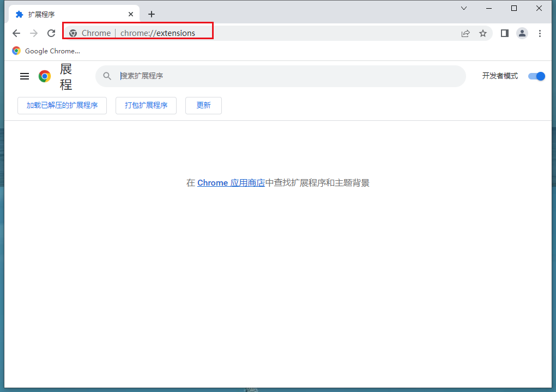The width and height of the screenshot is (556, 392).
Task: Click the 开发者模式 label text
Action: click(500, 76)
